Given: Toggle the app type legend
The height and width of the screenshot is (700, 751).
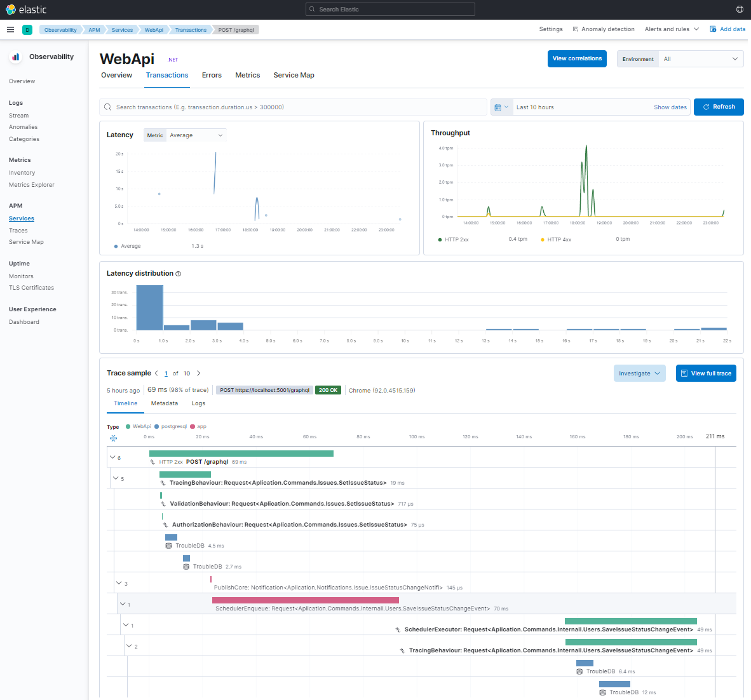Looking at the screenshot, I should pos(198,427).
